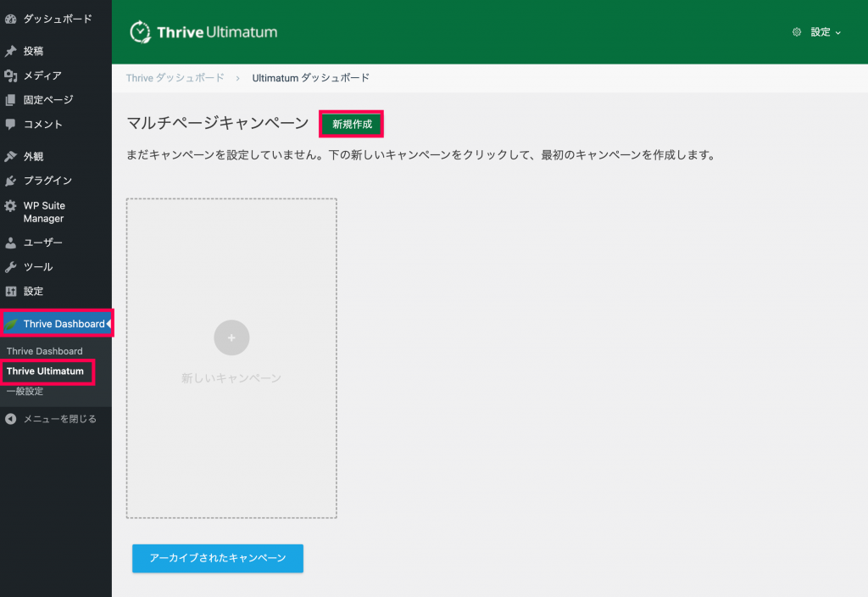Click the 新規作成 button
Screen dimensions: 868x597
click(352, 124)
